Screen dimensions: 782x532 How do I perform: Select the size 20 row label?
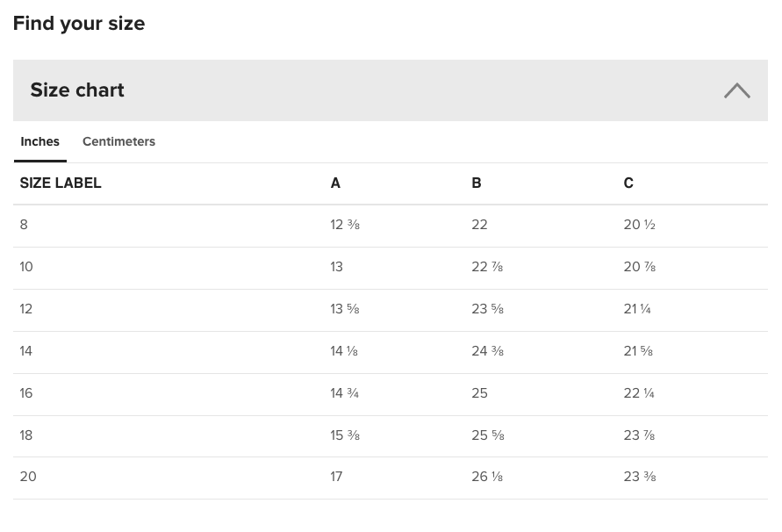click(28, 477)
